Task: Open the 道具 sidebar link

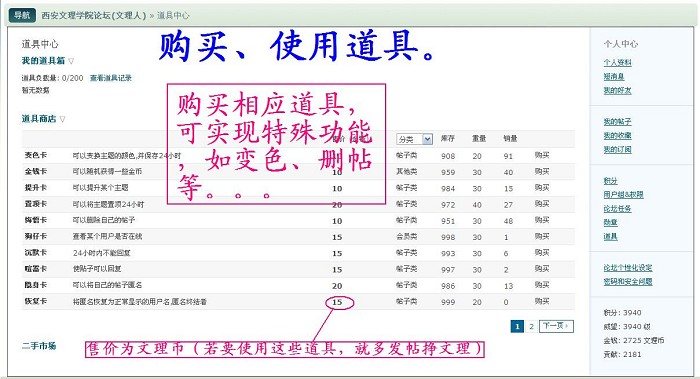Action: tap(610, 237)
